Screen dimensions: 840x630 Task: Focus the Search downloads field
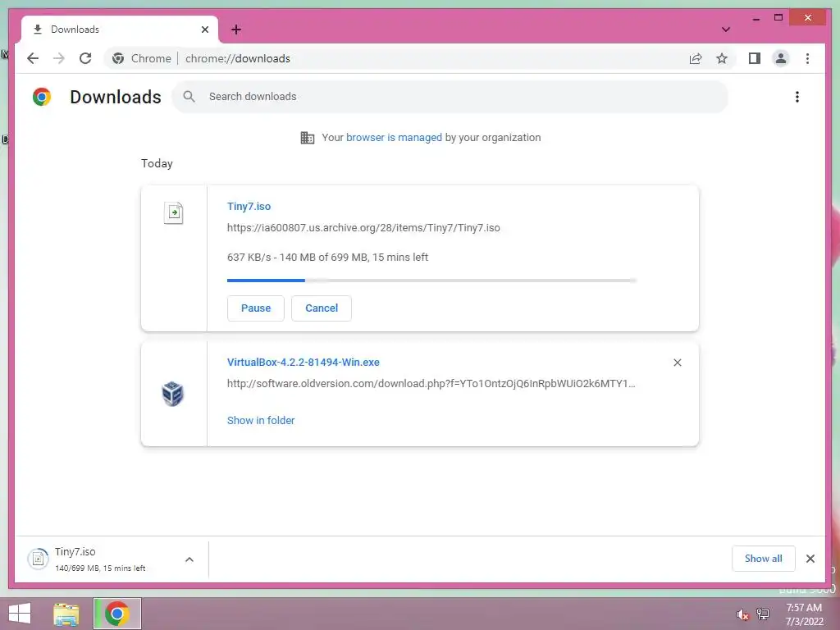(x=450, y=97)
